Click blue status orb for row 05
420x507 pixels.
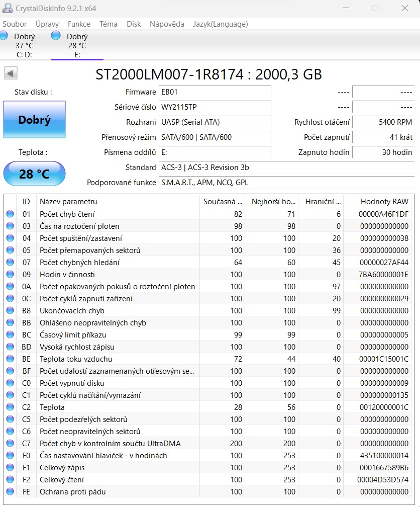[11, 250]
